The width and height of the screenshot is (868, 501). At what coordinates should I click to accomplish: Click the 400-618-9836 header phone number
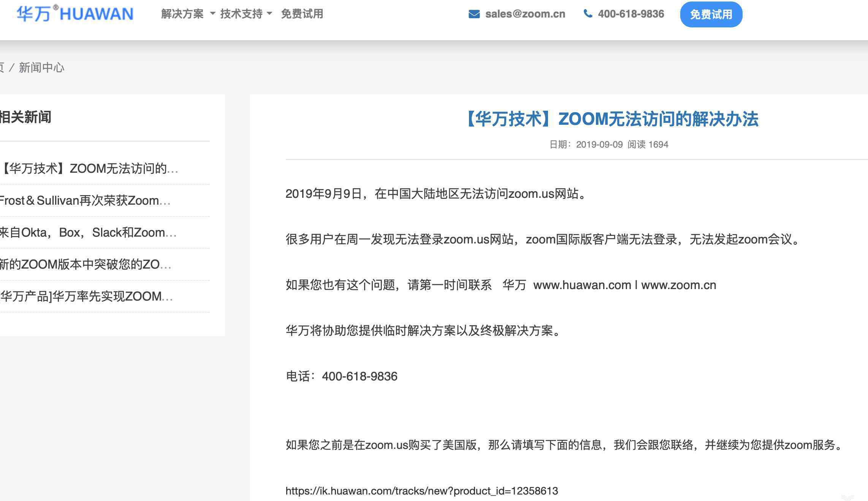click(x=631, y=14)
